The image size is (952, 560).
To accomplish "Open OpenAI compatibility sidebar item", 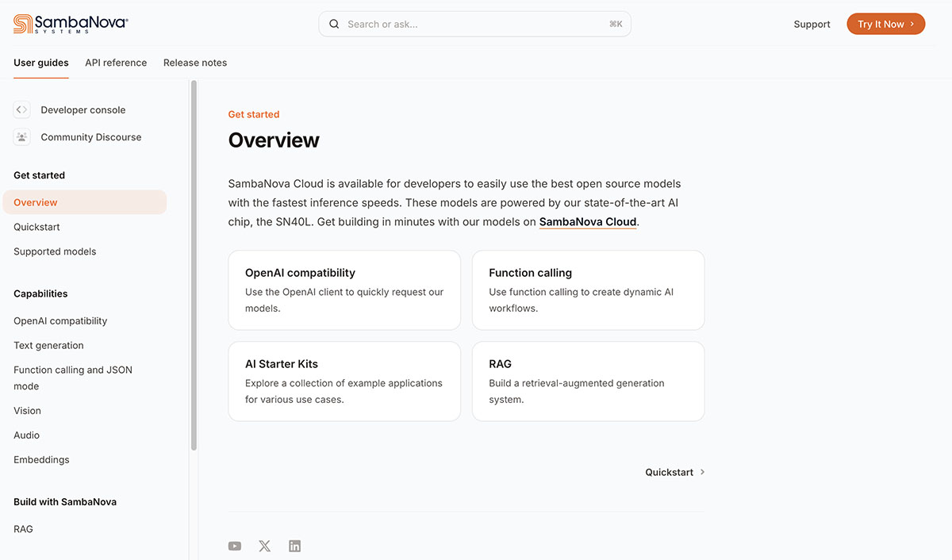I will click(60, 320).
